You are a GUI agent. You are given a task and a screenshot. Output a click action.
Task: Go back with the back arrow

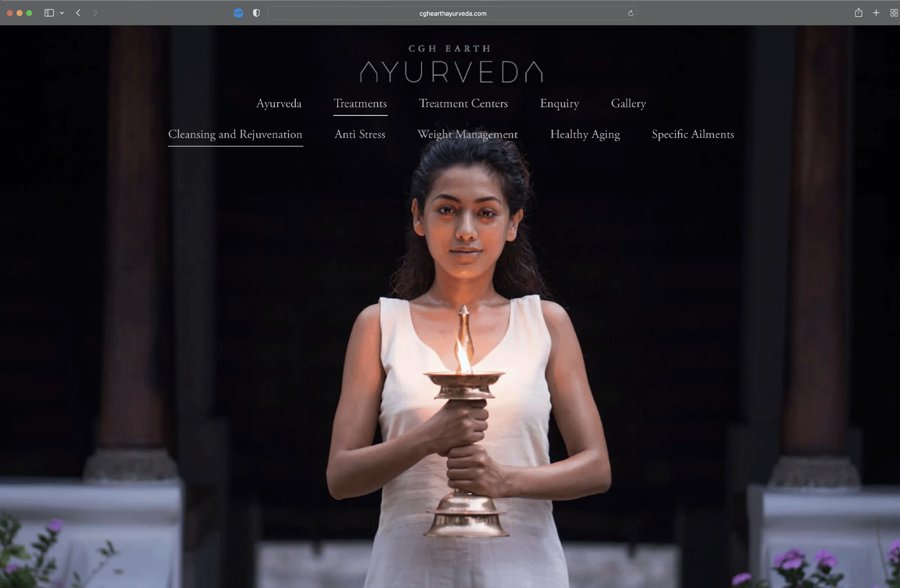point(78,13)
